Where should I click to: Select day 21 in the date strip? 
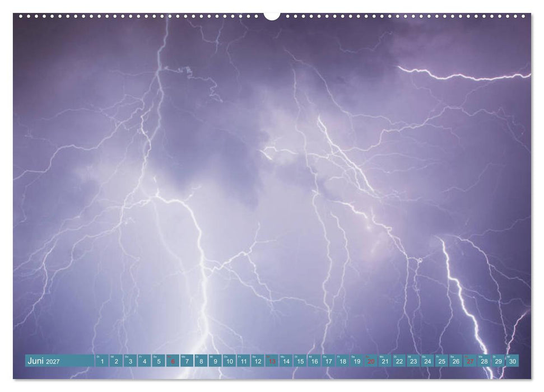385,361
